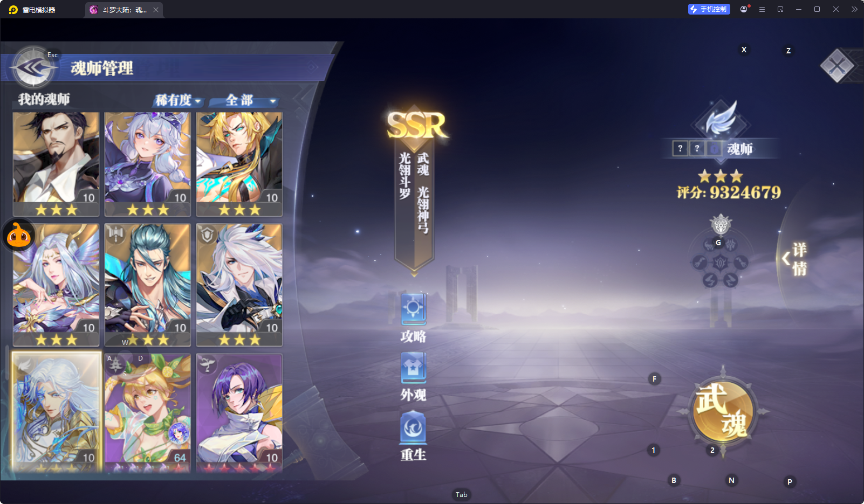864x504 pixels.
Task: Select the blonde girl level 64 card
Action: tap(148, 413)
